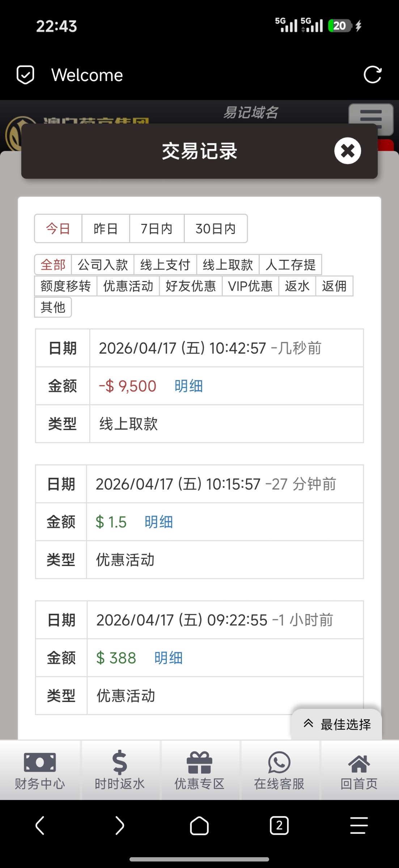Screen dimensions: 399x868
Task: Filter records by 线上取款
Action: pos(228,265)
